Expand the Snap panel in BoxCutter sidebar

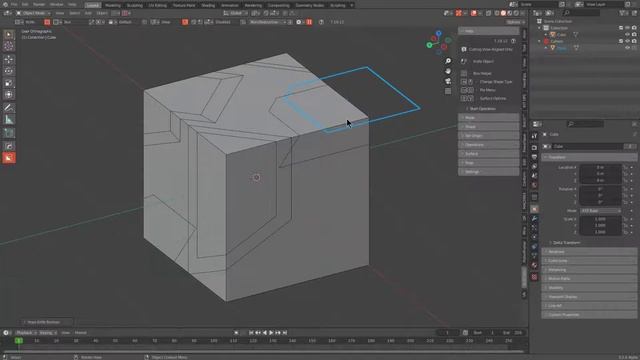(x=489, y=163)
